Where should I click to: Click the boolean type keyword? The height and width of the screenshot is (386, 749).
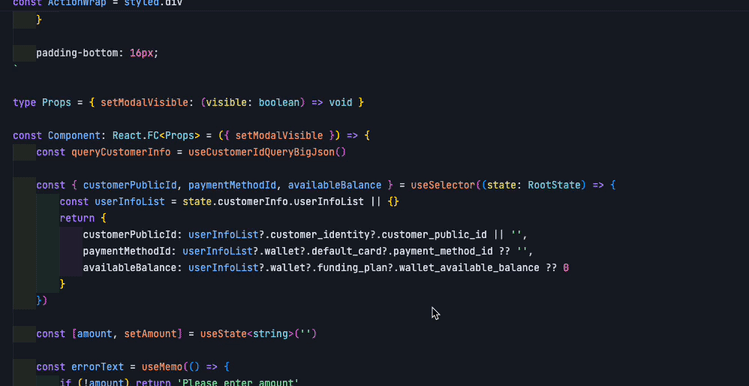279,103
